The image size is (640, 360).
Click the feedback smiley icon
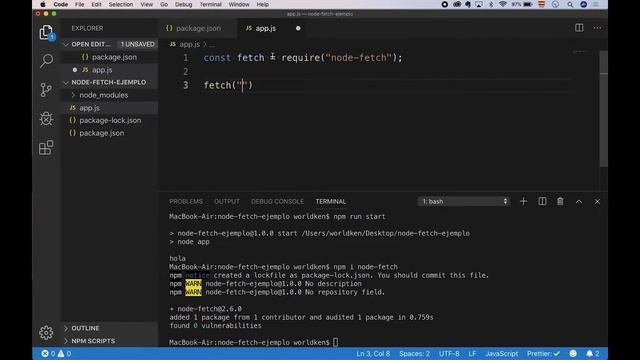573,353
